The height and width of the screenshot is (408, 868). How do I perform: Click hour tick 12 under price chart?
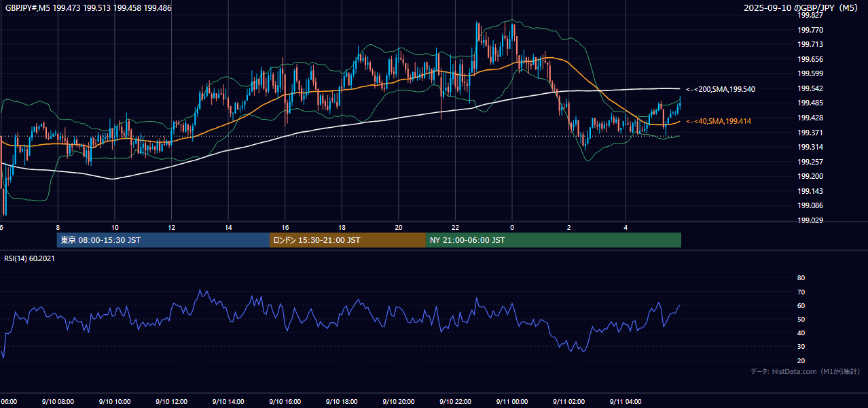point(171,228)
